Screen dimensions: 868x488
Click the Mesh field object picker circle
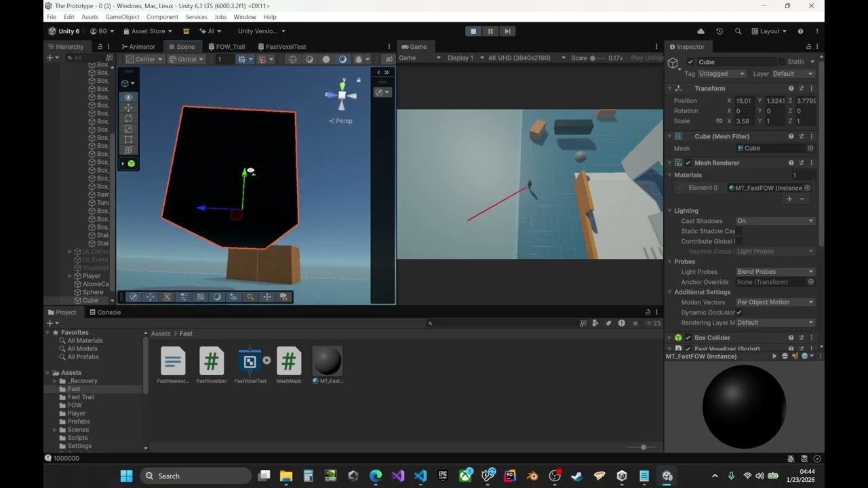[x=810, y=148]
